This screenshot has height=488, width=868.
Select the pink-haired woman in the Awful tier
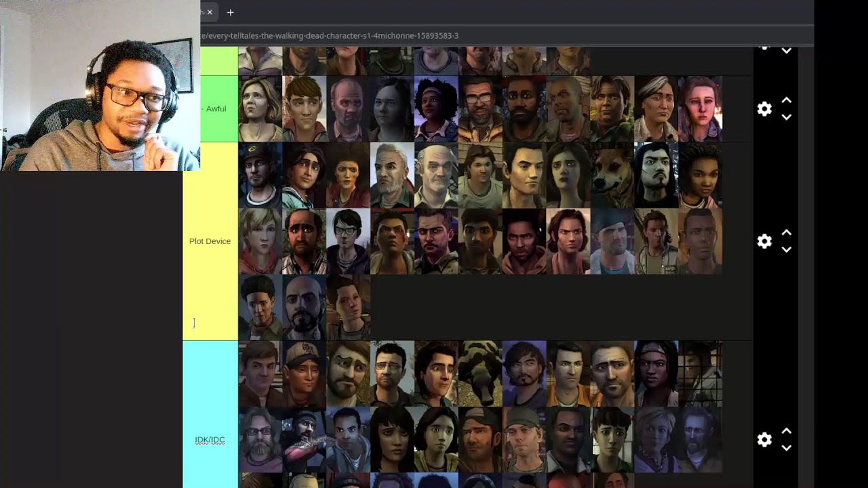pyautogui.click(x=701, y=109)
